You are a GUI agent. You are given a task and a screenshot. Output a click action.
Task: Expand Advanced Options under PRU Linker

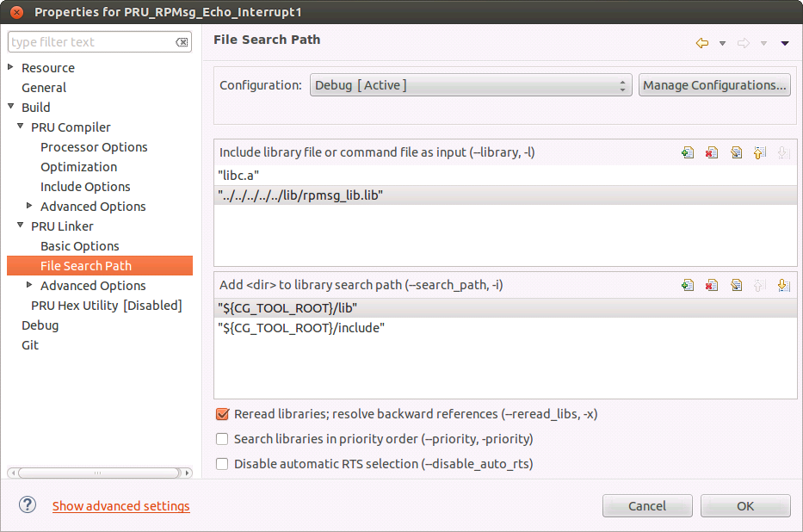pos(28,285)
